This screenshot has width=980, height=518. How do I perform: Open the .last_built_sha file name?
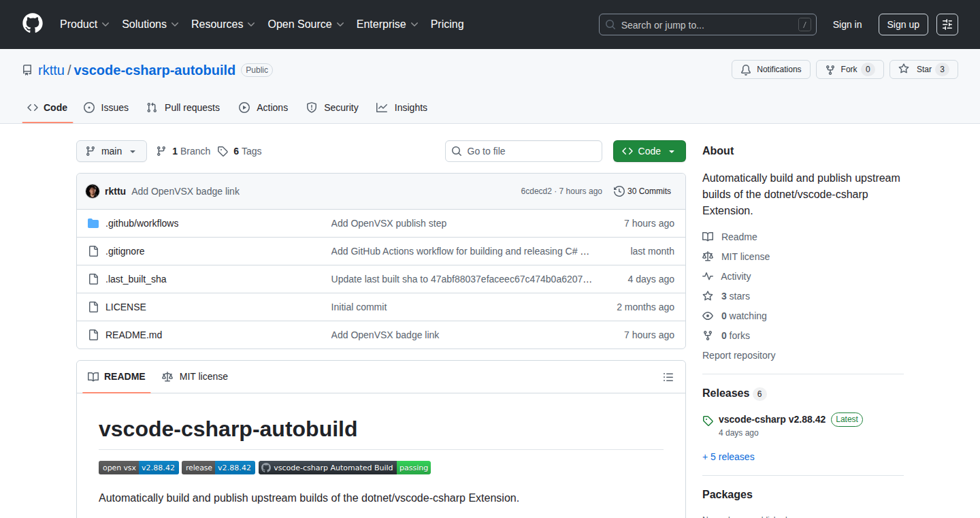[x=136, y=279]
